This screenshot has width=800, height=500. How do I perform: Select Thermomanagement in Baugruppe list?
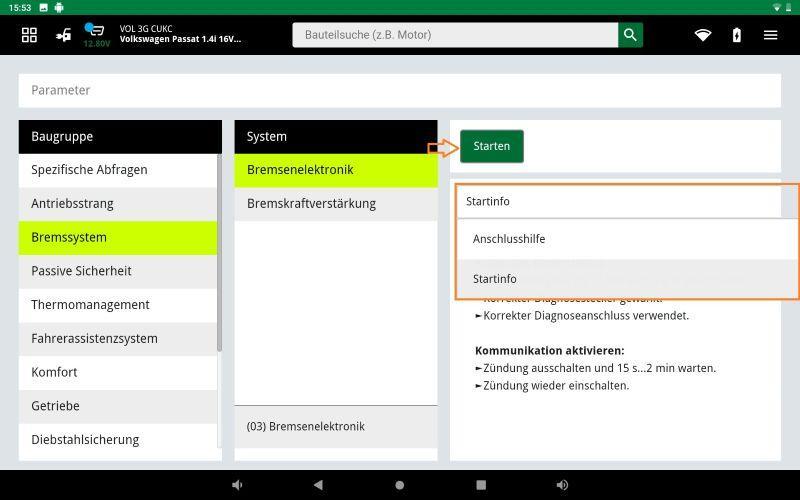[118, 305]
